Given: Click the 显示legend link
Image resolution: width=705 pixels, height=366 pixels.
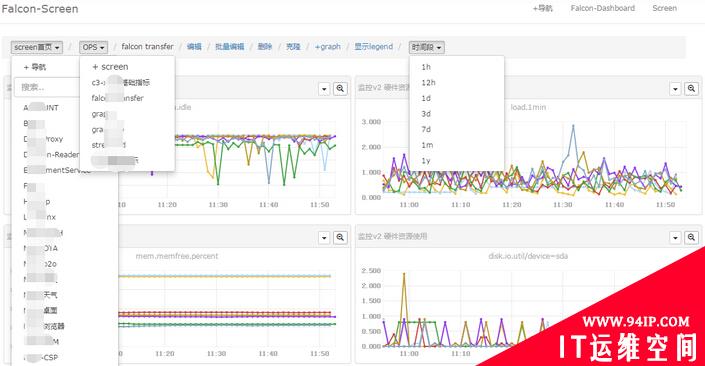Looking at the screenshot, I should (x=373, y=47).
